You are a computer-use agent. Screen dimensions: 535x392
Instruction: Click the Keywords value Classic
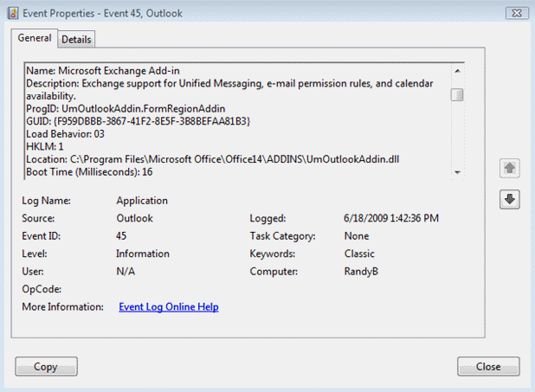coord(359,254)
